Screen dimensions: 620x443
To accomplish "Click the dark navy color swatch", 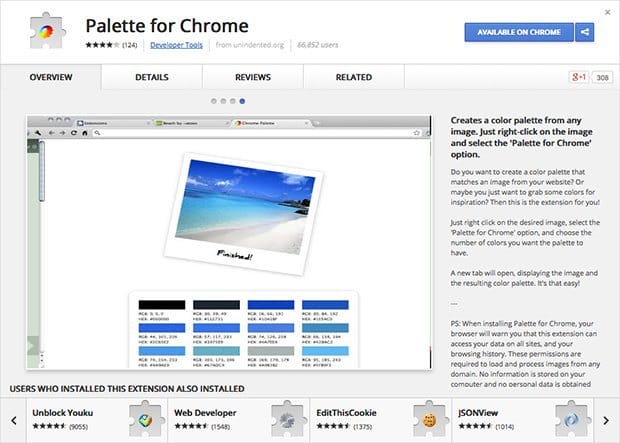I will (216, 305).
